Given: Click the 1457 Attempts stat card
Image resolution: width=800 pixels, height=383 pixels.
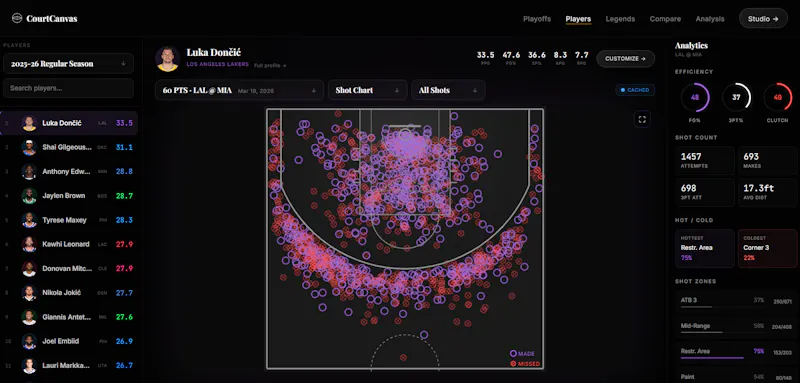Looking at the screenshot, I should pyautogui.click(x=705, y=161).
